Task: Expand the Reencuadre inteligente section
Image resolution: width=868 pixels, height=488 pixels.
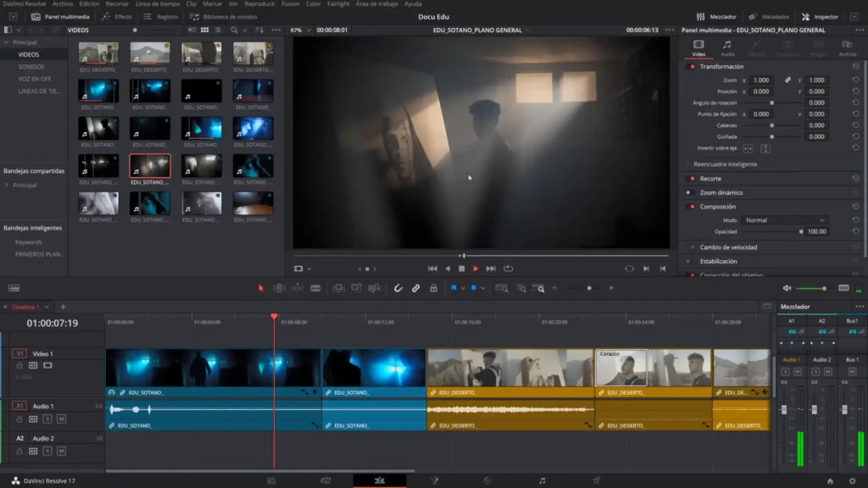Action: coord(725,164)
